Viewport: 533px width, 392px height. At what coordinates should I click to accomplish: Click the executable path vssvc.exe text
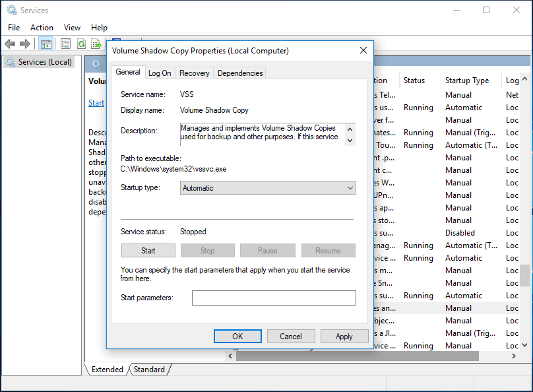coord(173,169)
